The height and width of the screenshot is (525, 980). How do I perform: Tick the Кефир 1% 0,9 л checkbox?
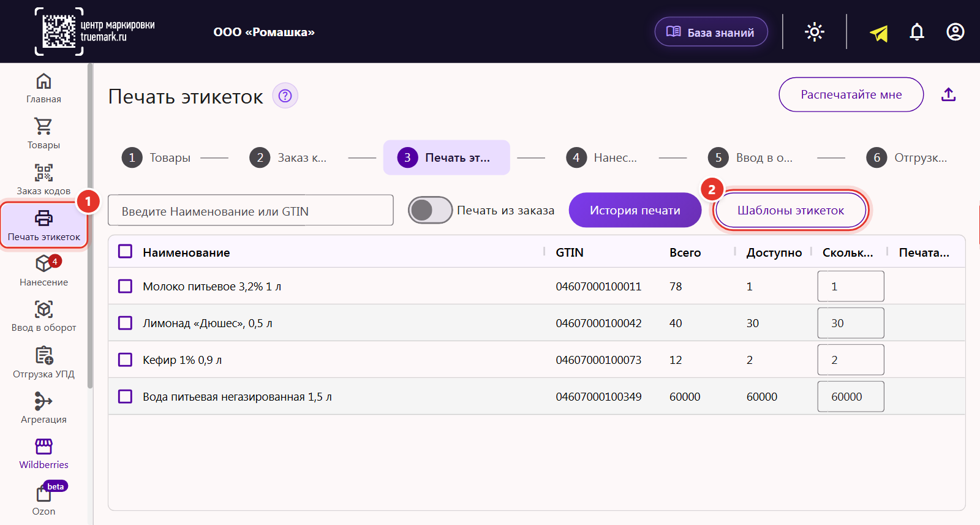click(x=126, y=360)
